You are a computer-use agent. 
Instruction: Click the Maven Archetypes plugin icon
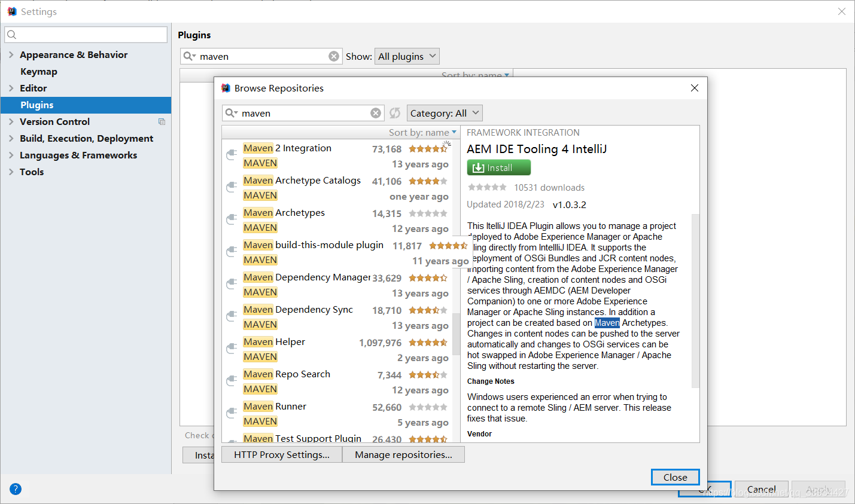(x=232, y=220)
